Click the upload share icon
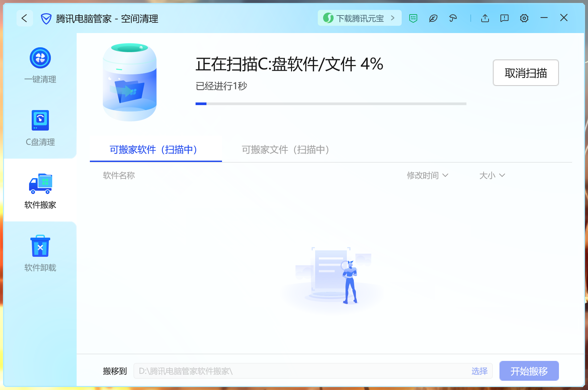This screenshot has width=588, height=390. [485, 18]
